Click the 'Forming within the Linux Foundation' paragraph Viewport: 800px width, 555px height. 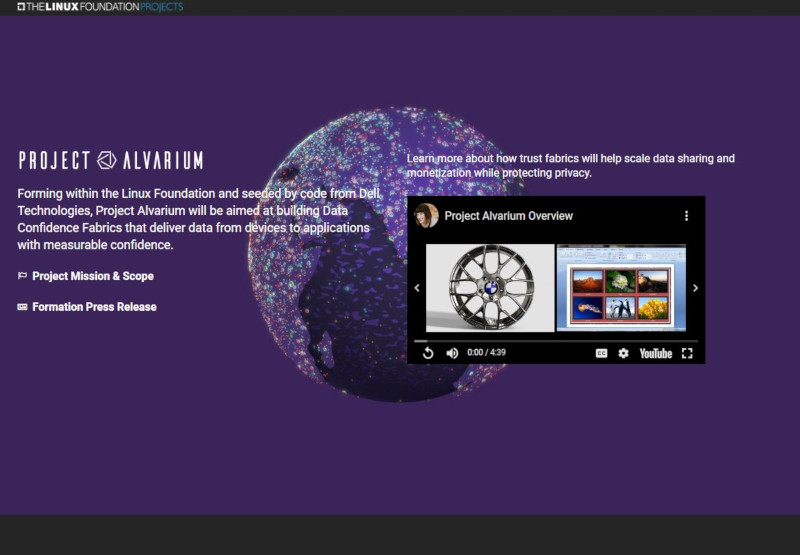198,219
